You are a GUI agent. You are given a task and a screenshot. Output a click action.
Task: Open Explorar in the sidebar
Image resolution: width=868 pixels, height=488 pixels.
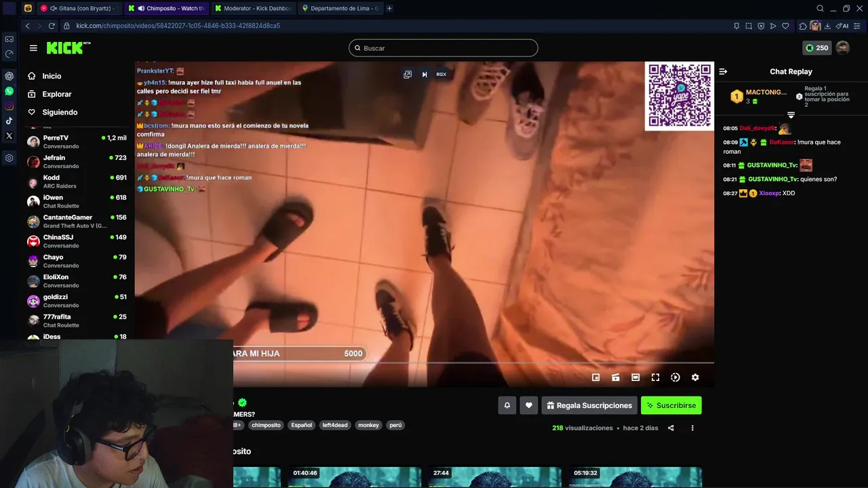pyautogui.click(x=56, y=94)
